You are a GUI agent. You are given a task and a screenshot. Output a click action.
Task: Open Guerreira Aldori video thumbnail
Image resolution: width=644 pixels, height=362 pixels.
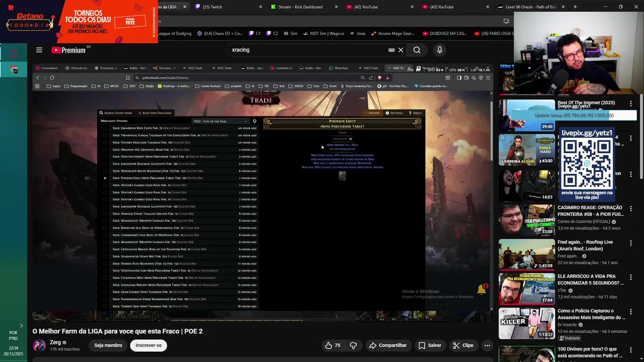[527, 150]
